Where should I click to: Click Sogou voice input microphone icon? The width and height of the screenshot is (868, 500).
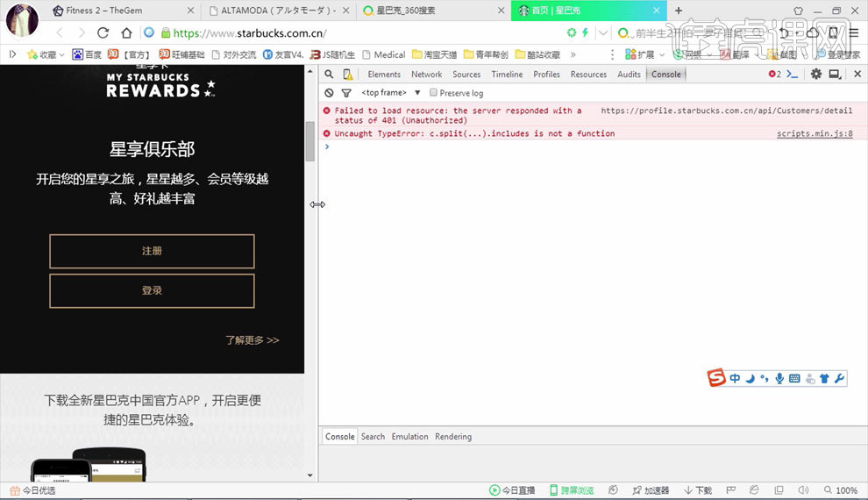[x=779, y=378]
